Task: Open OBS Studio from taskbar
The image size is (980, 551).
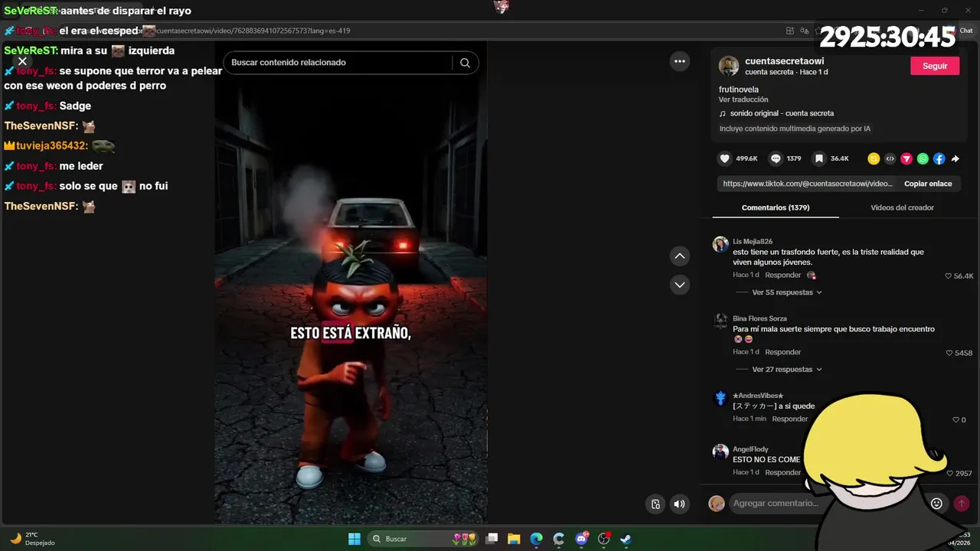Action: coord(603,539)
